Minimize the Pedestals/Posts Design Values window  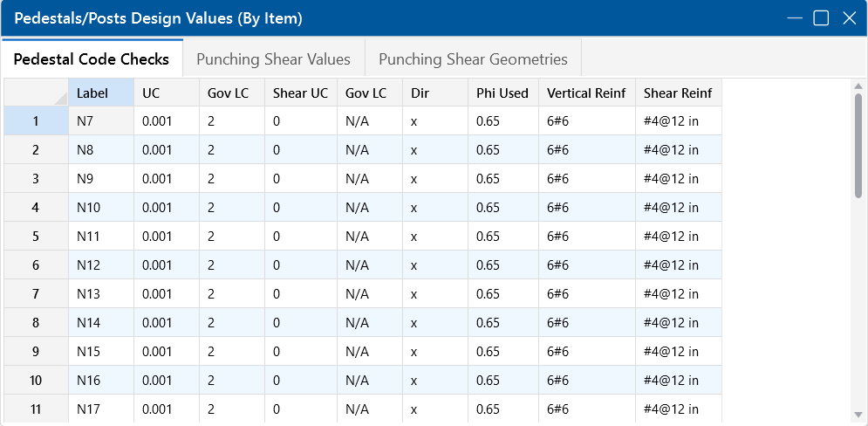pos(793,18)
